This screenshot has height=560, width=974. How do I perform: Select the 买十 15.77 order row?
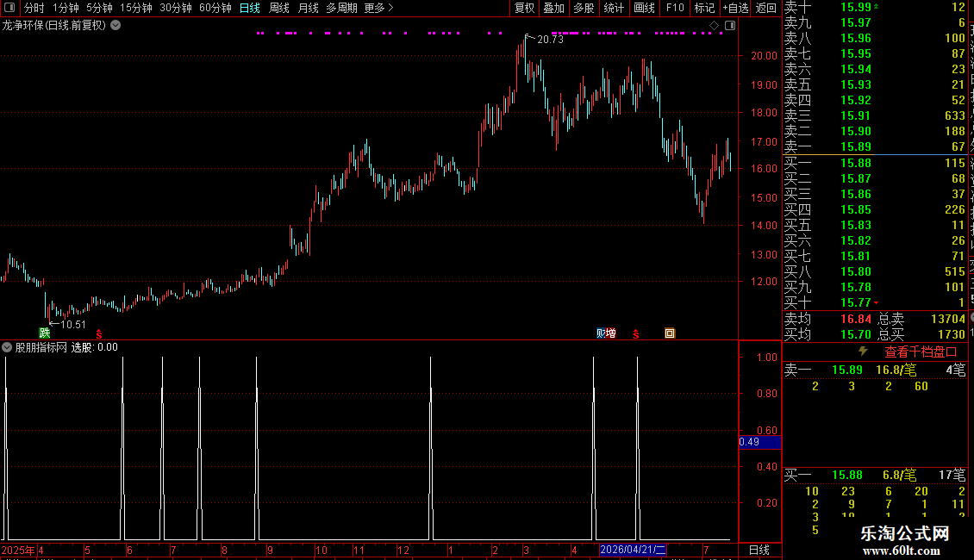875,302
